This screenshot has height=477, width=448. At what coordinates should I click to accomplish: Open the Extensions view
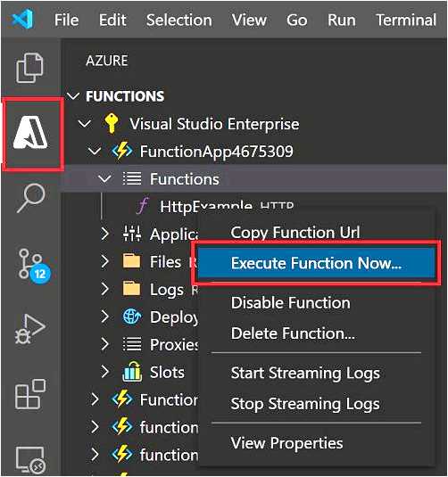pos(30,395)
